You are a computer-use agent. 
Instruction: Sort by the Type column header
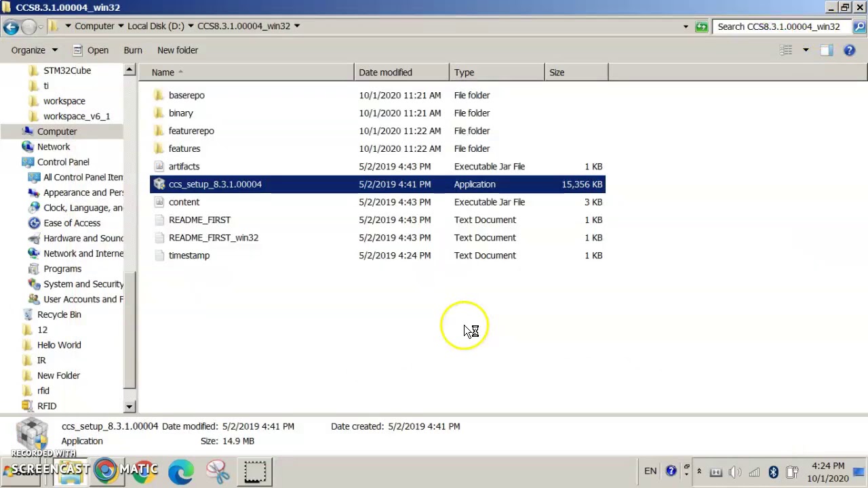tap(497, 73)
